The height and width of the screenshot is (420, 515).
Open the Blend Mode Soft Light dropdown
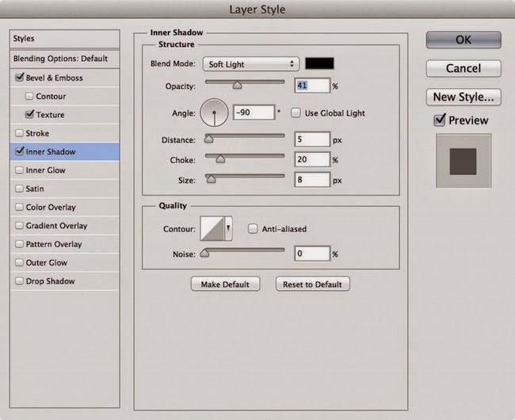[x=251, y=64]
